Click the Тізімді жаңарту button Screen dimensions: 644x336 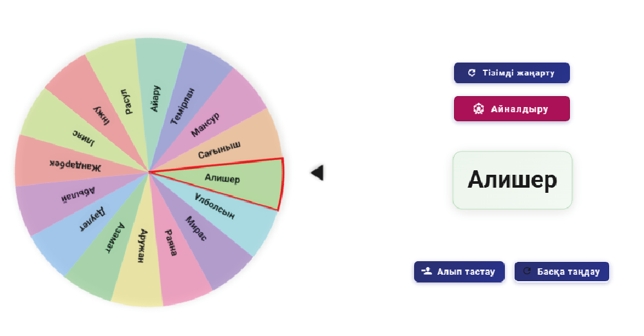pos(512,73)
